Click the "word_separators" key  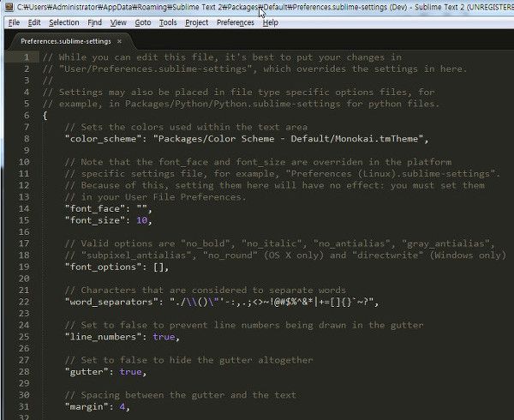coord(111,302)
